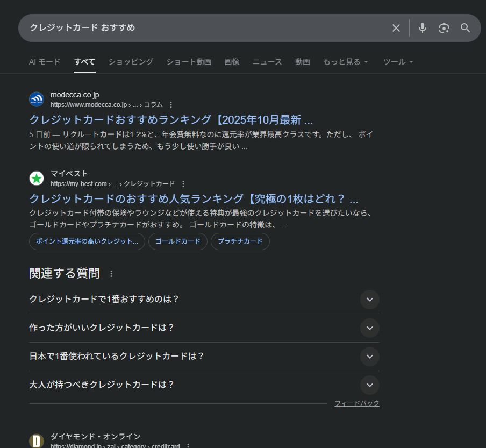
Task: Click the マイベスト green star favicon
Action: 37,178
